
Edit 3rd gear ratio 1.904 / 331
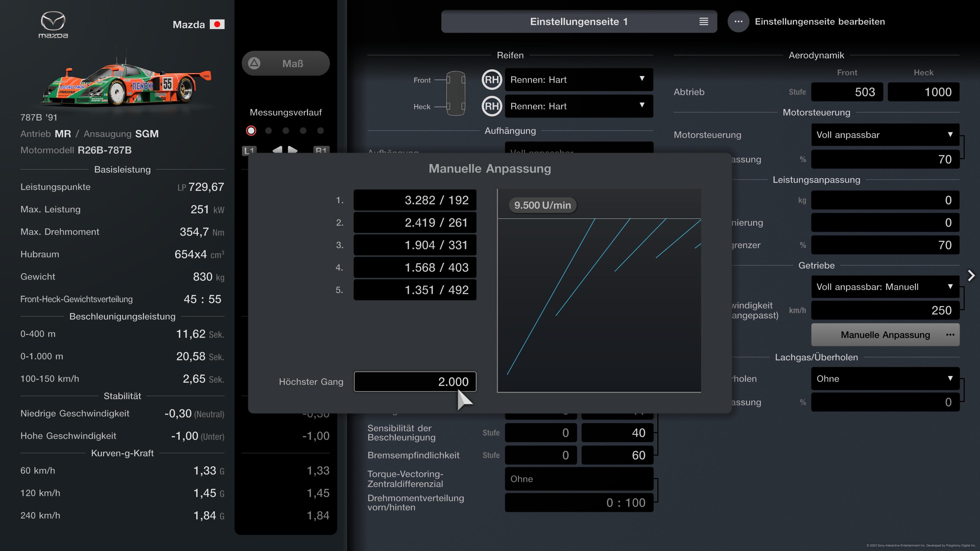[415, 245]
